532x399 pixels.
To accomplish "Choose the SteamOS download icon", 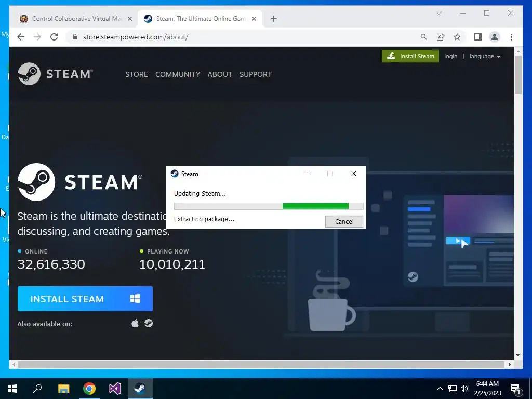I will [x=149, y=323].
